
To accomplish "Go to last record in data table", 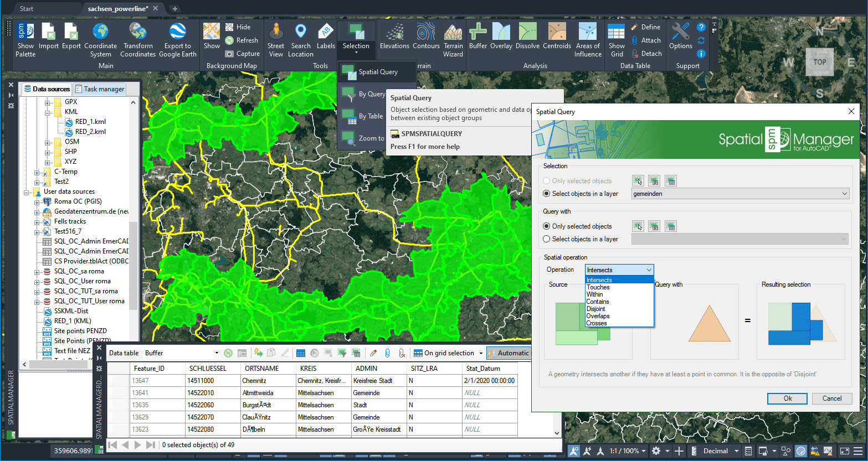I will [150, 445].
